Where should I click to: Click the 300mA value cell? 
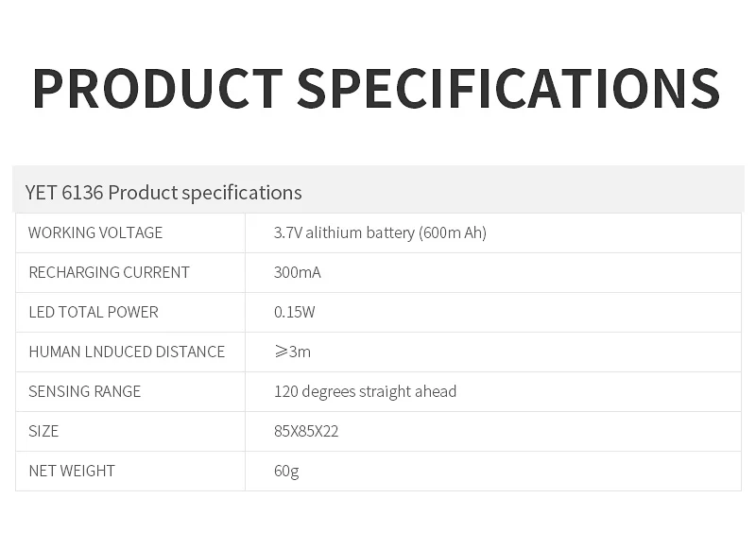297,272
